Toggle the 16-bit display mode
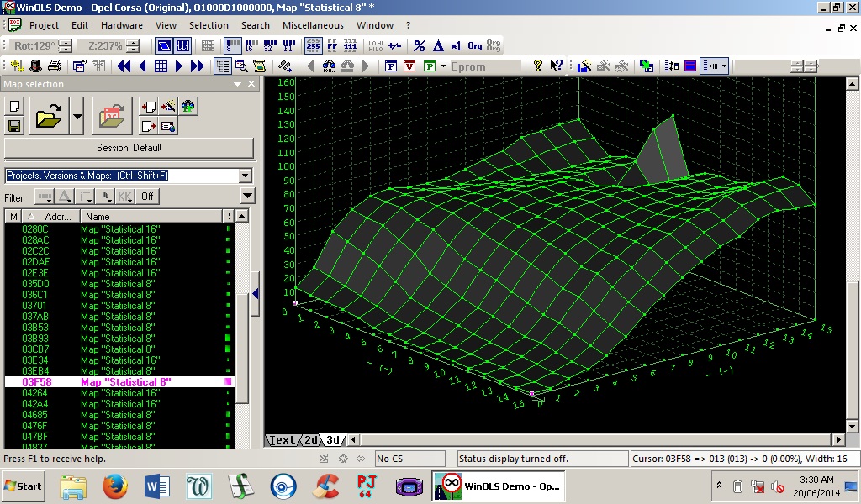Image resolution: width=861 pixels, height=504 pixels. (251, 46)
